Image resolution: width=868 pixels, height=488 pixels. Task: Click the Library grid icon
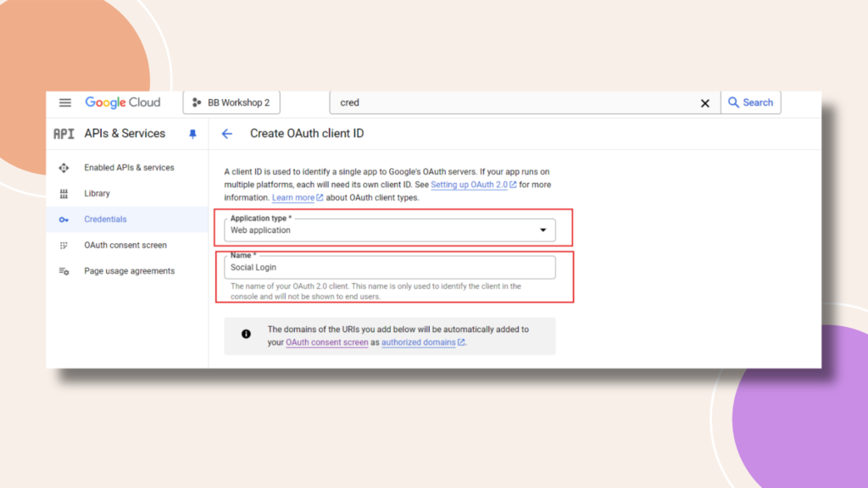[x=64, y=194]
